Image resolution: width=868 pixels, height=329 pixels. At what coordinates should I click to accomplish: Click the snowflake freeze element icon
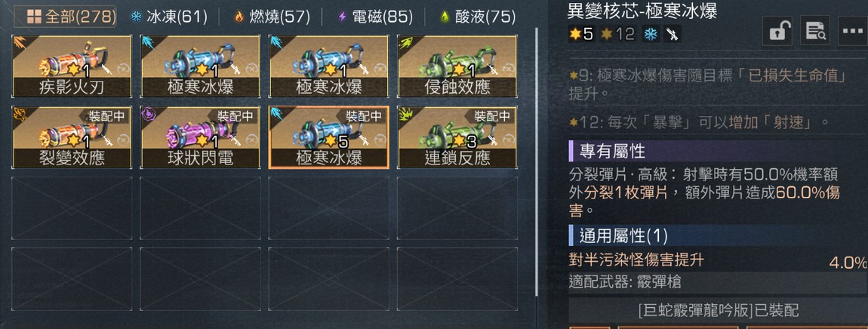(x=650, y=35)
